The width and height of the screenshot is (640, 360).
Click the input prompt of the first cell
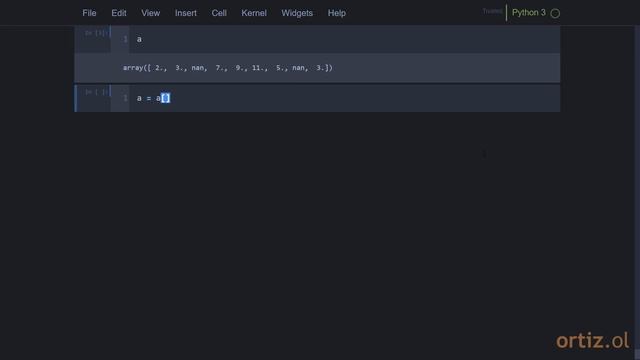(x=96, y=33)
